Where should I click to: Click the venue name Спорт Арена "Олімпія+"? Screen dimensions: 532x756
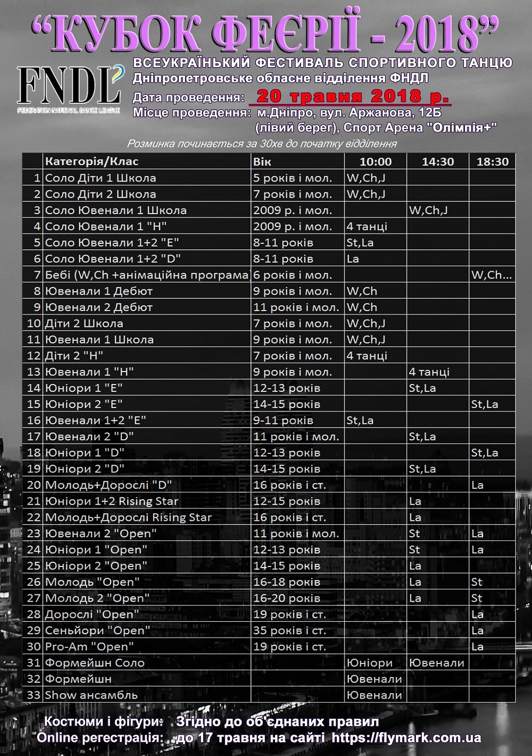(x=420, y=128)
